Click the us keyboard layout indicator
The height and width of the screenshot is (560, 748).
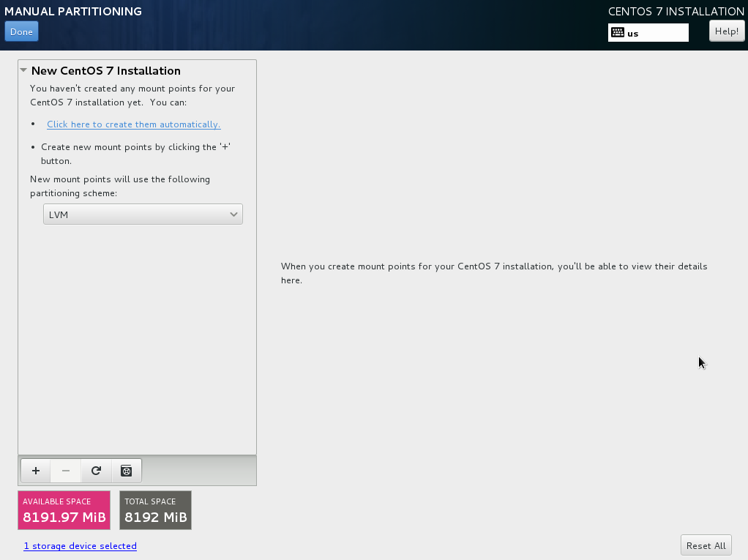pos(648,32)
